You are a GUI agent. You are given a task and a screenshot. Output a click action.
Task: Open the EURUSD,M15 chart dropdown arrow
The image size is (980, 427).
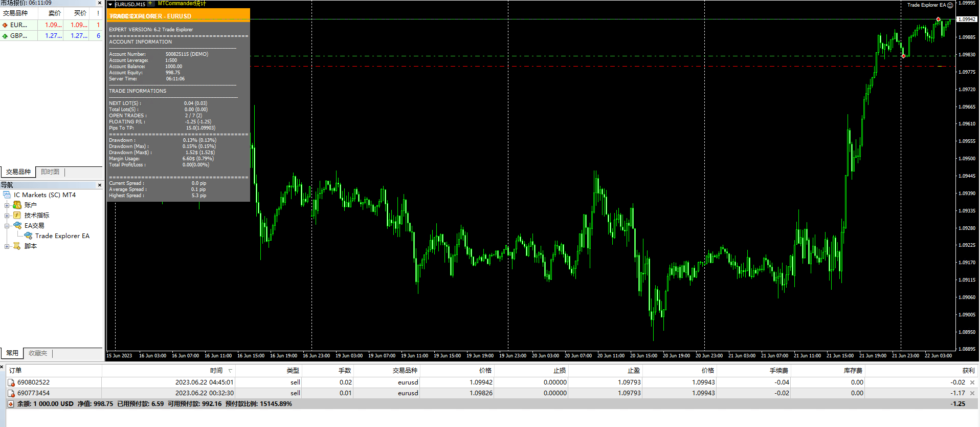pyautogui.click(x=110, y=5)
